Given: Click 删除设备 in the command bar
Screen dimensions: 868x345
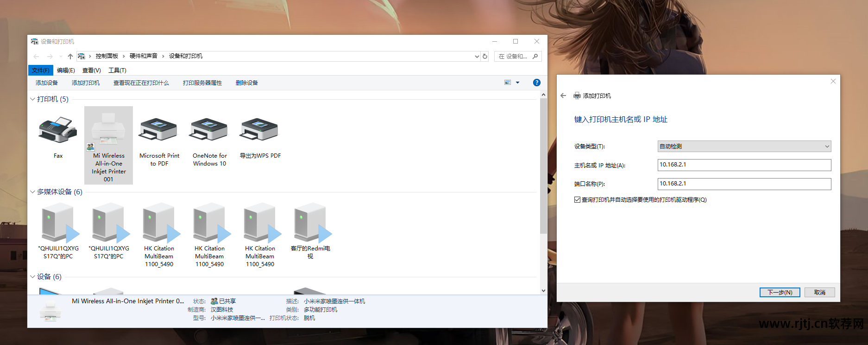Looking at the screenshot, I should tap(247, 83).
